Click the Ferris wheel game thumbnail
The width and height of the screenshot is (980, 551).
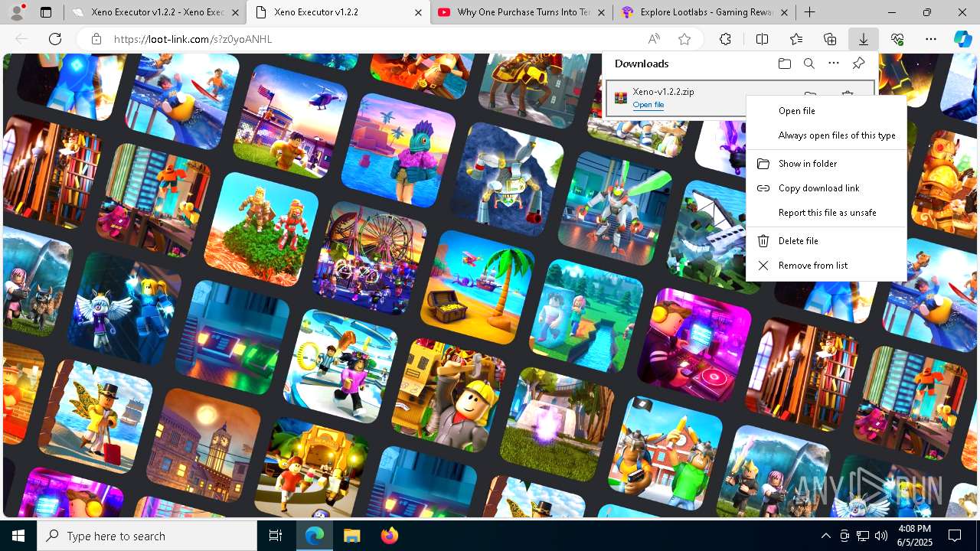pyautogui.click(x=367, y=258)
